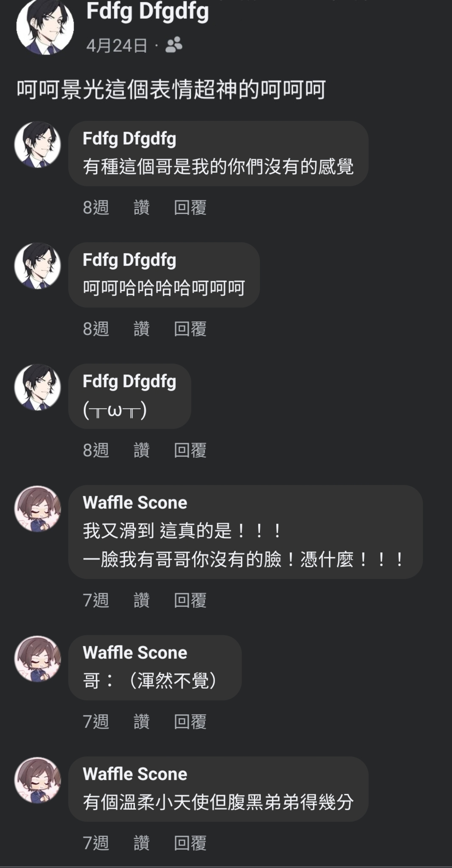Tap avatar beside the (╥ω╥) comment
The width and height of the screenshot is (452, 868).
coord(37,387)
